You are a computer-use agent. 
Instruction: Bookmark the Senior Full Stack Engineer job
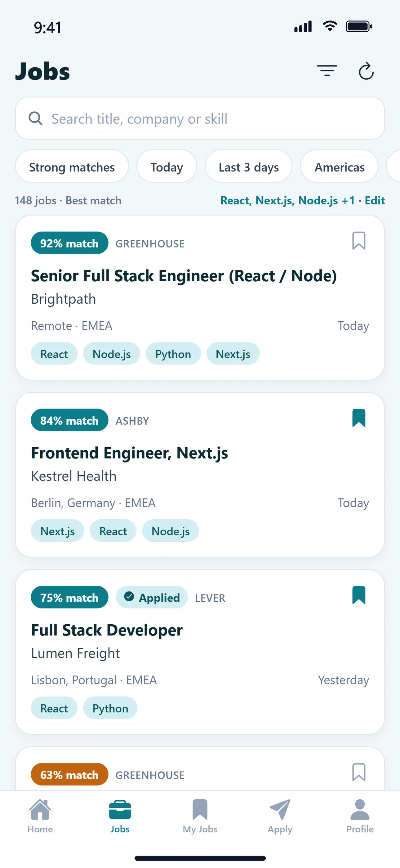click(358, 241)
